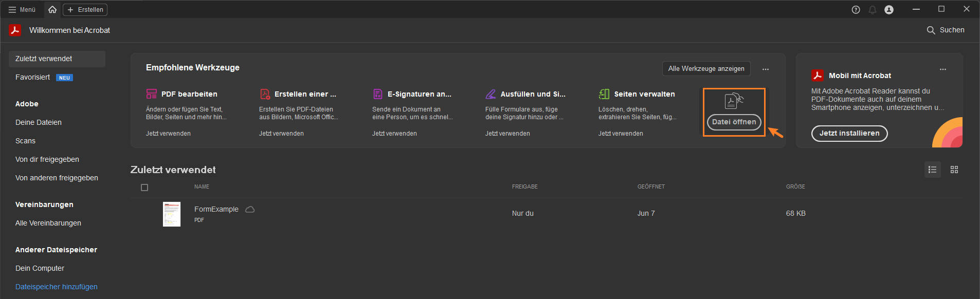The height and width of the screenshot is (299, 980).
Task: Open the Menü hamburger menu
Action: point(22,10)
